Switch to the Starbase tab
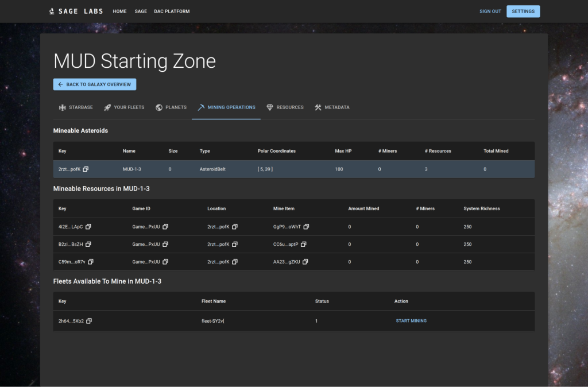The height and width of the screenshot is (387, 588). point(76,107)
